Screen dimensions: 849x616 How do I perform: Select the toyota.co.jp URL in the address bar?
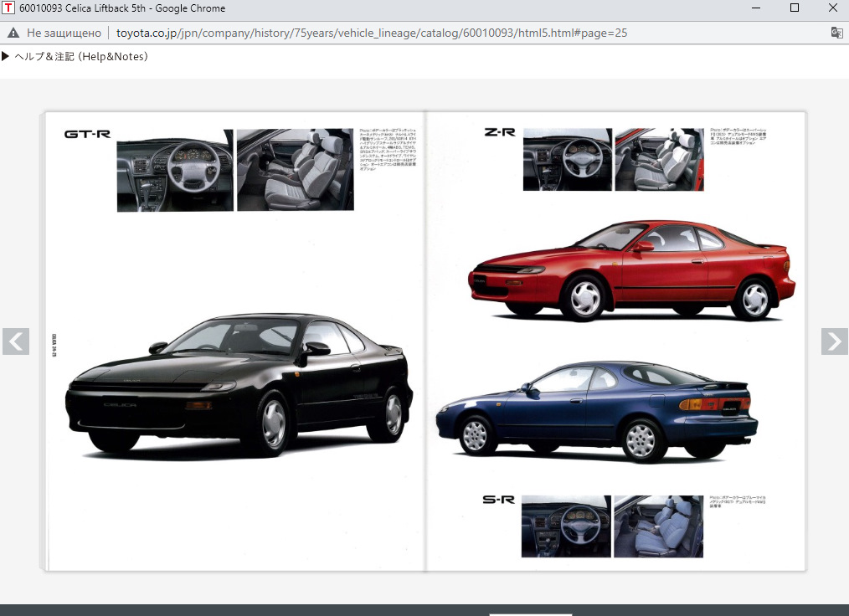click(372, 33)
